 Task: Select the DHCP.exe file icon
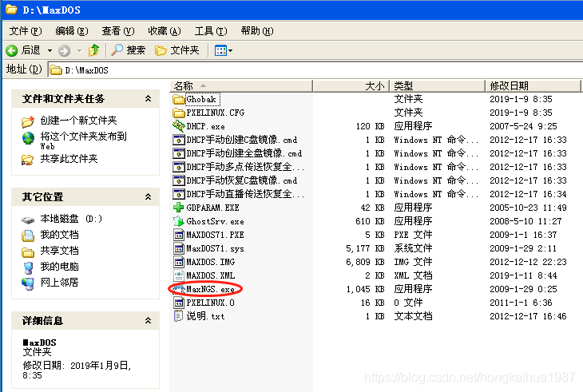click(179, 126)
